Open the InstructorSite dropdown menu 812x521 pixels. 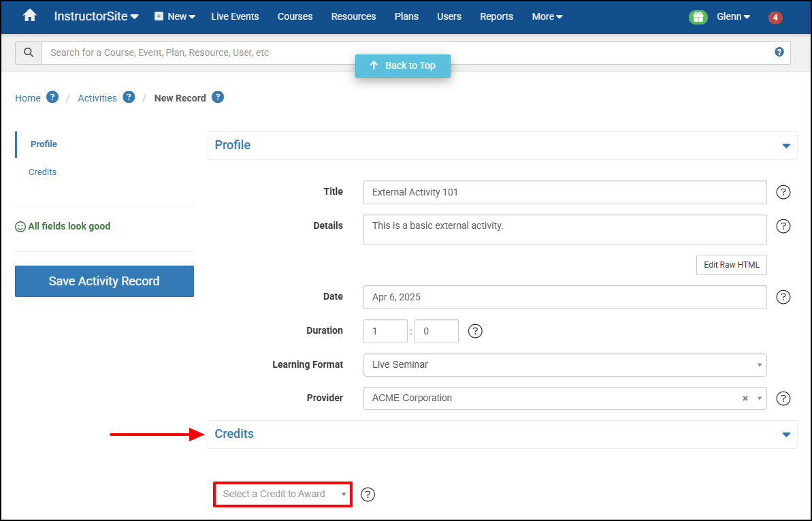click(97, 16)
